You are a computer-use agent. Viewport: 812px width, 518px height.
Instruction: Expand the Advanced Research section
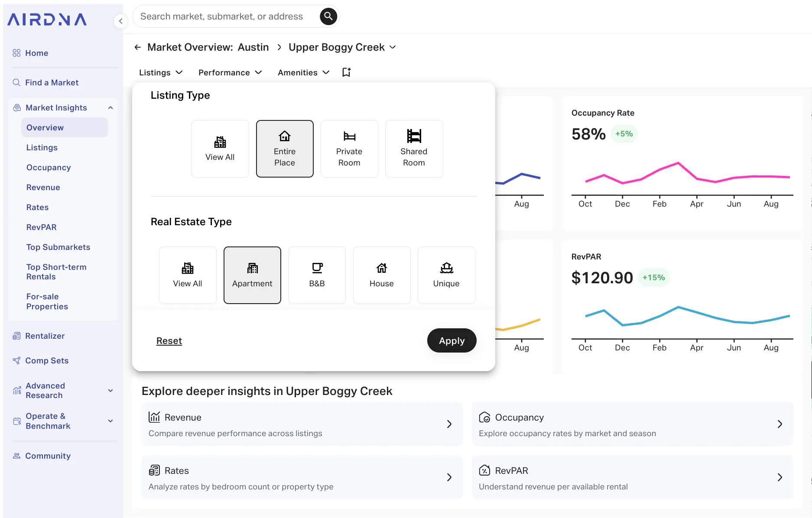110,390
